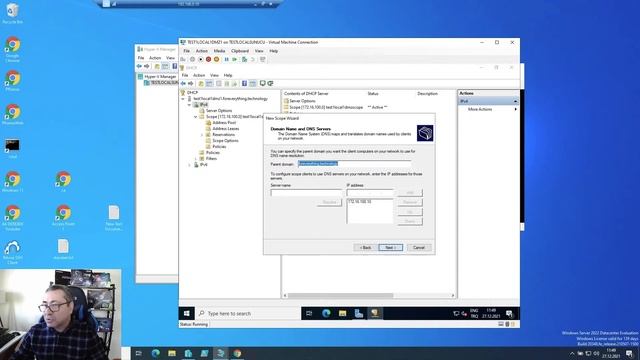Open Chrome from the host taskbar
The width and height of the screenshot is (640, 360).
click(237, 353)
